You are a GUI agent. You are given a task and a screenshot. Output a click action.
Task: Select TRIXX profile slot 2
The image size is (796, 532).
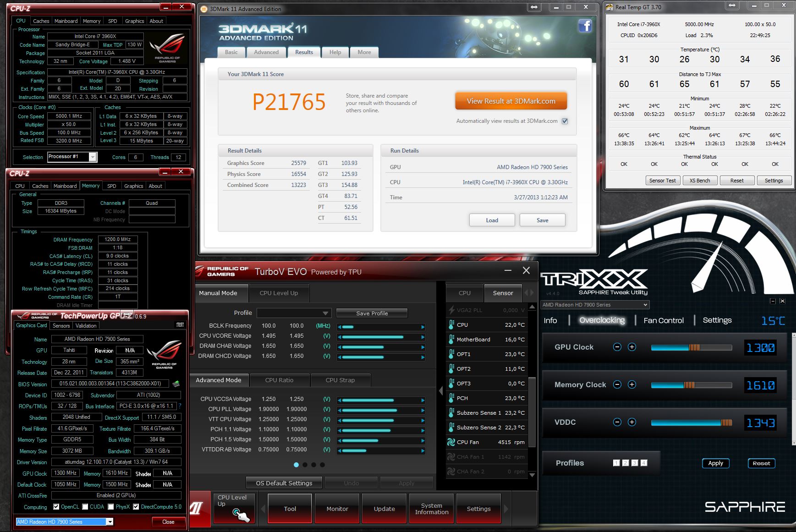tap(626, 463)
